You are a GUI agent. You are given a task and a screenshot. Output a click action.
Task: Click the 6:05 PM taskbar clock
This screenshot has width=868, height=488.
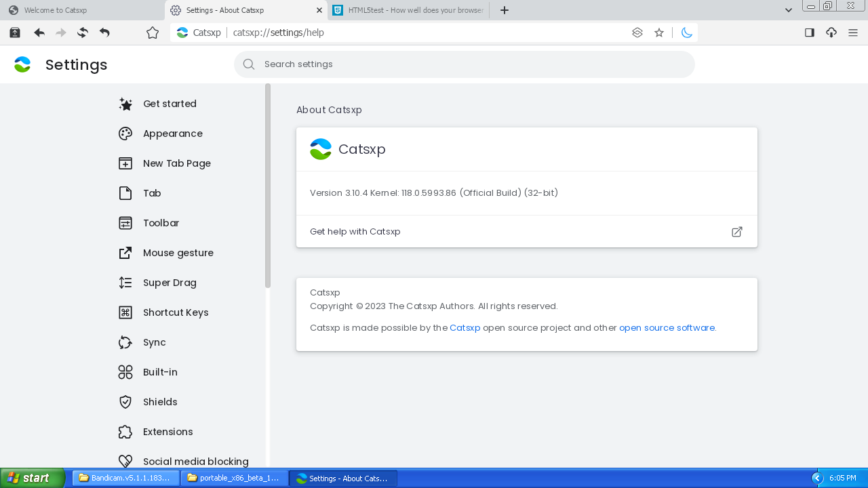click(843, 478)
